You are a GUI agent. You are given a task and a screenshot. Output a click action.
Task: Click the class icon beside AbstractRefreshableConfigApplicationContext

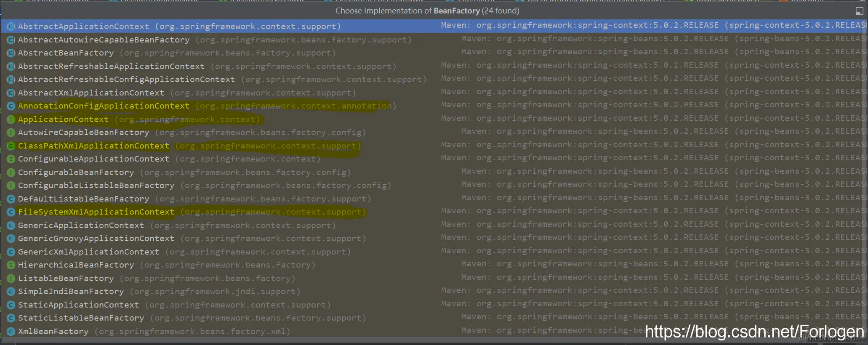click(11, 80)
